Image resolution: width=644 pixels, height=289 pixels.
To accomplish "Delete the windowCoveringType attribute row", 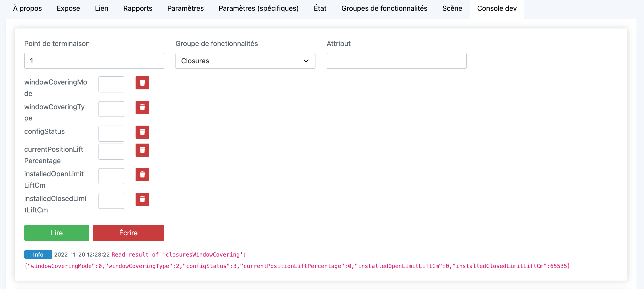I will [142, 108].
